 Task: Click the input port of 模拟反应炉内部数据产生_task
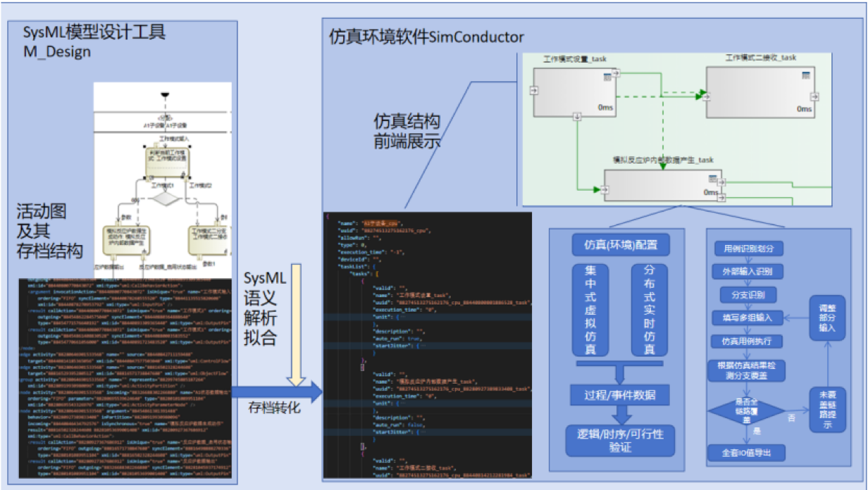pyautogui.click(x=604, y=190)
